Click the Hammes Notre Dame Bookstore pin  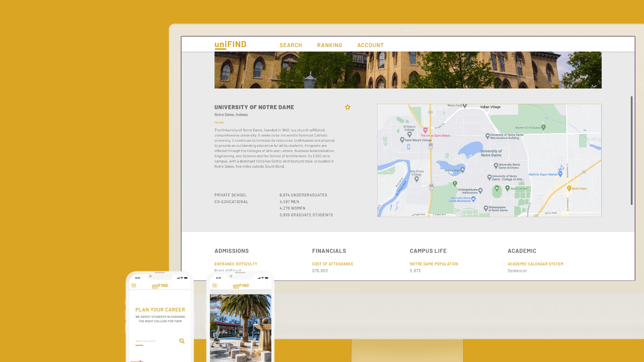(473, 199)
